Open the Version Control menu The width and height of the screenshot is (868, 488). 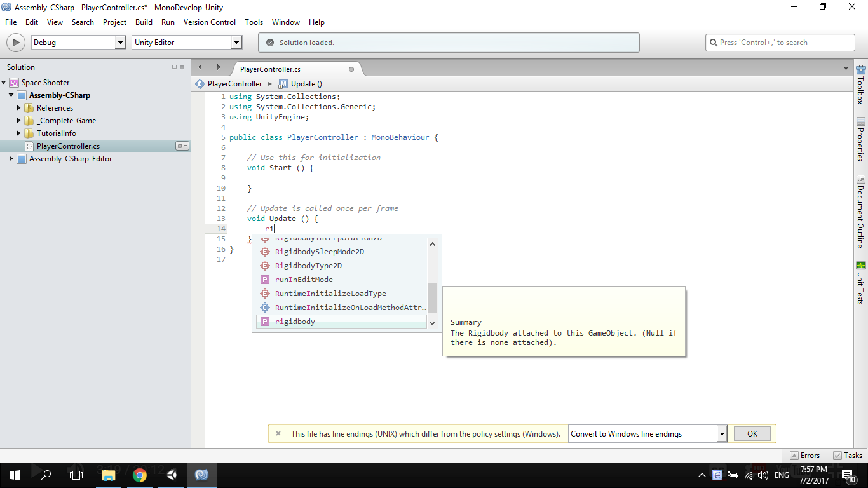click(x=209, y=22)
